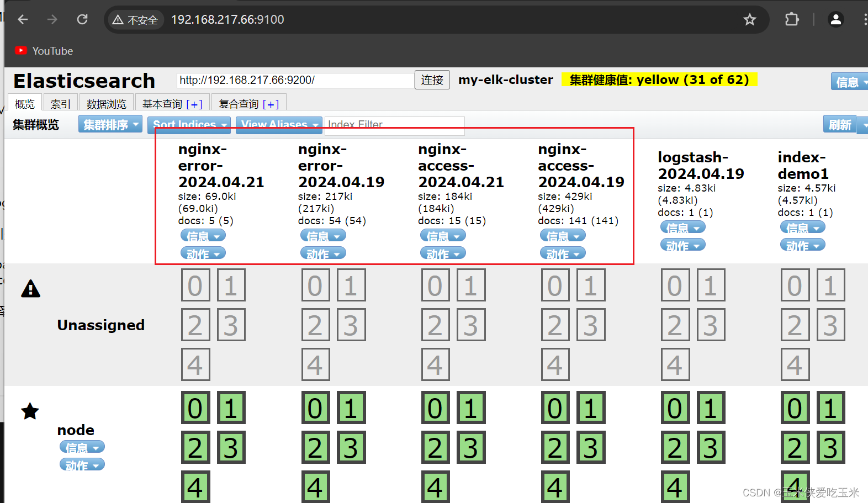Image resolution: width=868 pixels, height=503 pixels.
Task: Open the 集群排序 dropdown
Action: coord(110,124)
